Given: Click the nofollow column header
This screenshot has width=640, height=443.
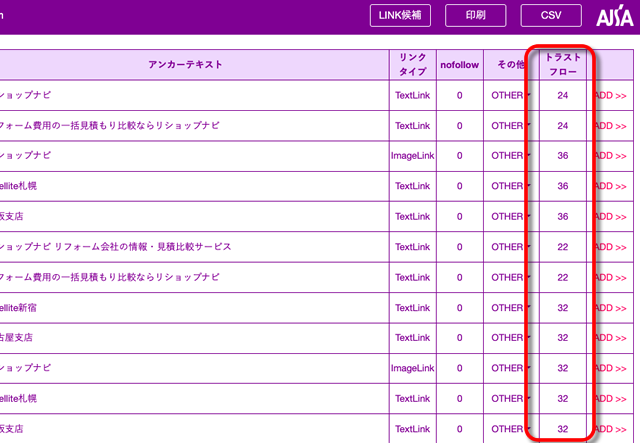Looking at the screenshot, I should pyautogui.click(x=460, y=65).
